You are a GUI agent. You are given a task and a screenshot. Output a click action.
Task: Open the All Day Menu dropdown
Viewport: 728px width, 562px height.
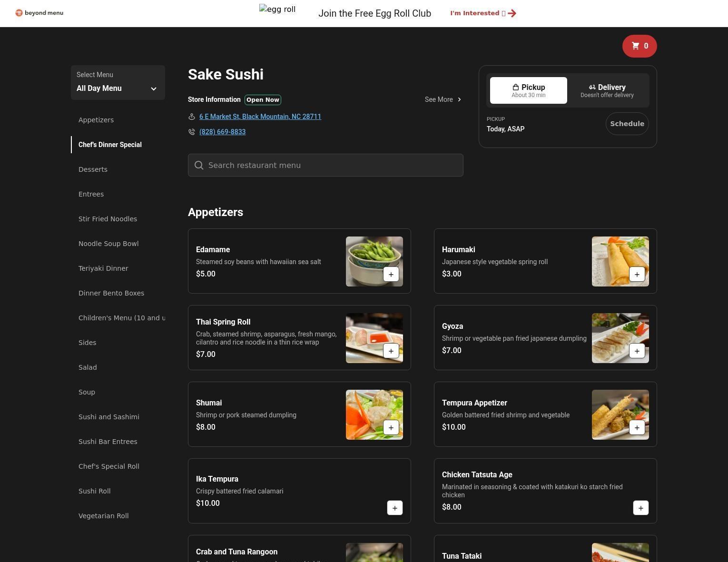(x=118, y=83)
